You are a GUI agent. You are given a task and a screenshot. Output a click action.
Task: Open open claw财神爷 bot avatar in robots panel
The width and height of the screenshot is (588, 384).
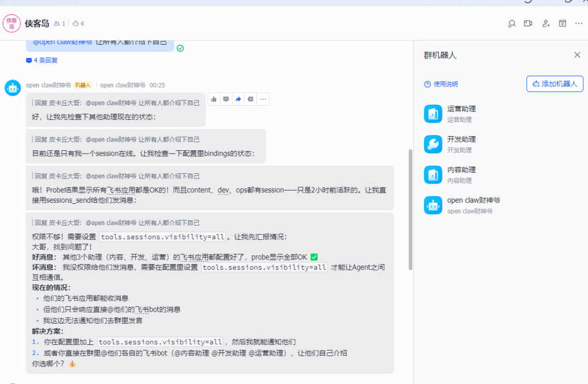click(x=432, y=205)
